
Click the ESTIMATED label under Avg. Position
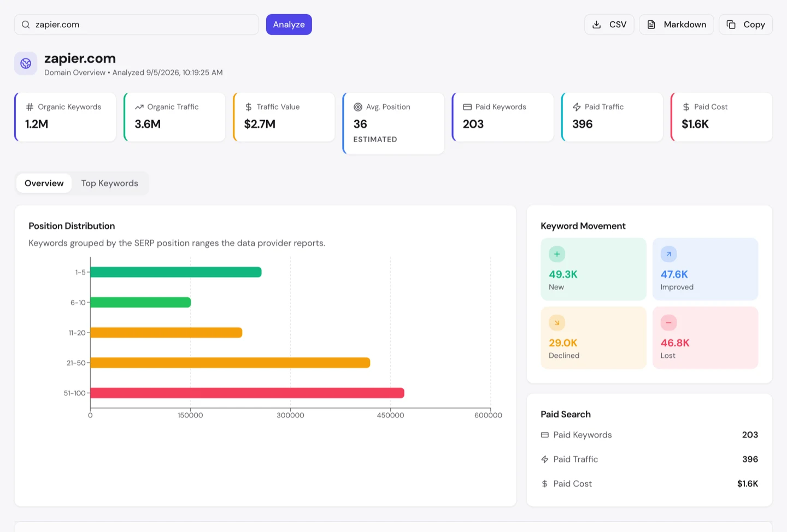tap(375, 139)
